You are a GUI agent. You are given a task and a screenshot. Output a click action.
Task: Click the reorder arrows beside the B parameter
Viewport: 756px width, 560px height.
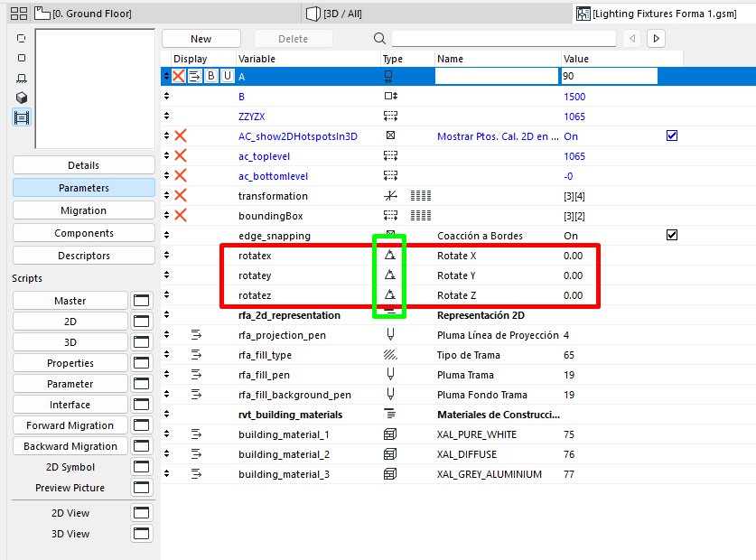[x=166, y=97]
